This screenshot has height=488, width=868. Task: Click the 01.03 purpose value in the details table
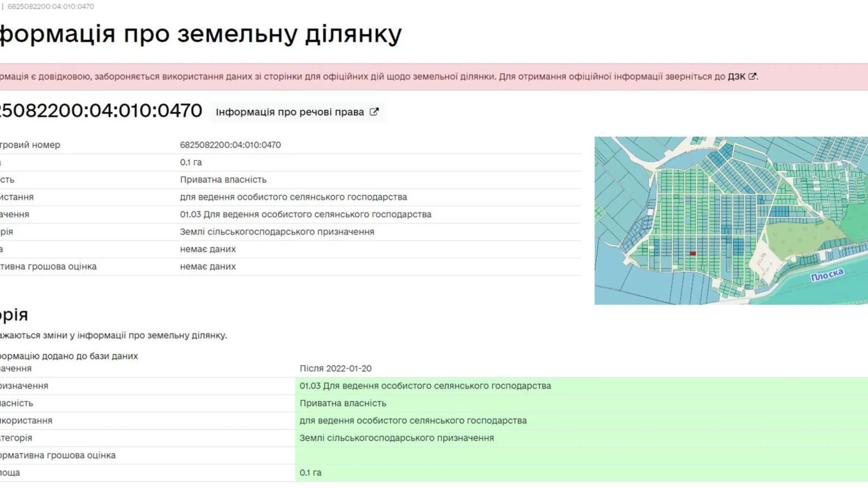305,214
